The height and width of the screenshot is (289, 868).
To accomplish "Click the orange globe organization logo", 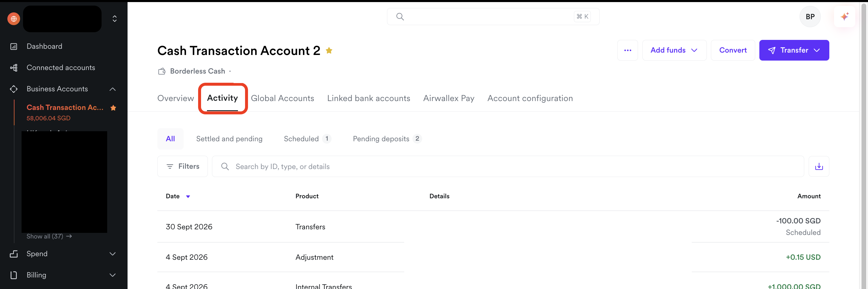I will (x=14, y=19).
